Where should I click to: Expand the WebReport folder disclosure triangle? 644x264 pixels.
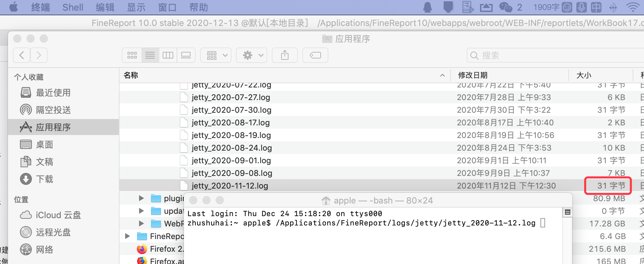click(x=141, y=223)
